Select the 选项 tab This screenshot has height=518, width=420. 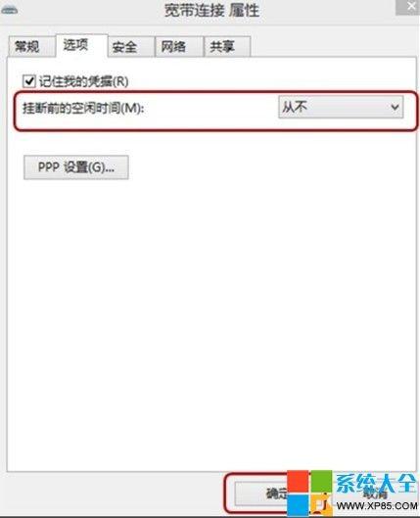[x=81, y=45]
